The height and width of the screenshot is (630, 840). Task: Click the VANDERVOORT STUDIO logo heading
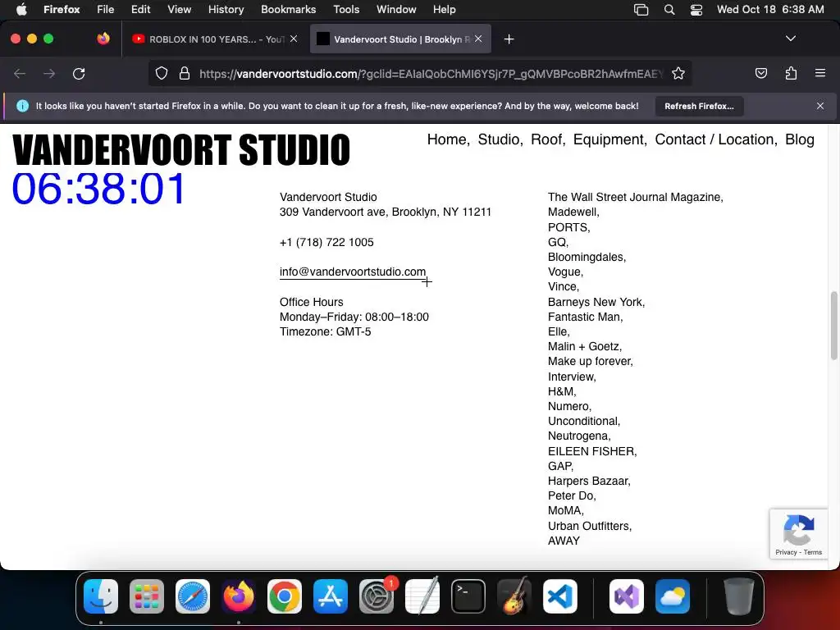click(x=181, y=149)
